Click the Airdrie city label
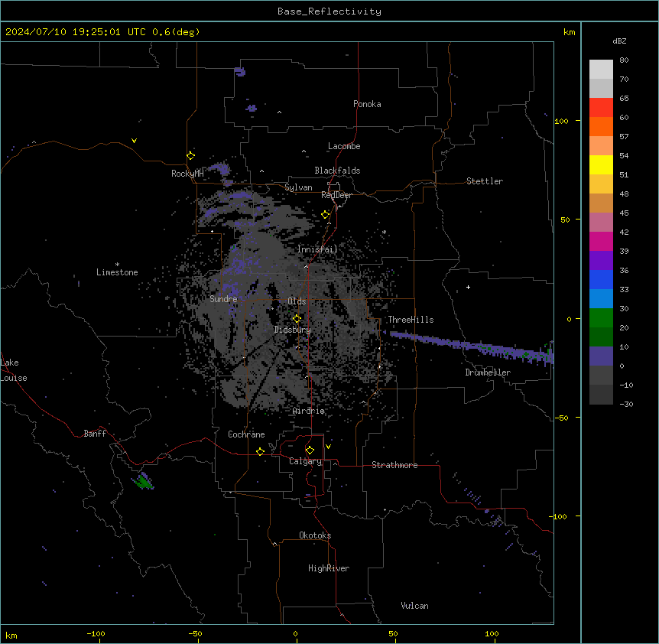Viewport: 659px width, 644px height. coord(309,411)
